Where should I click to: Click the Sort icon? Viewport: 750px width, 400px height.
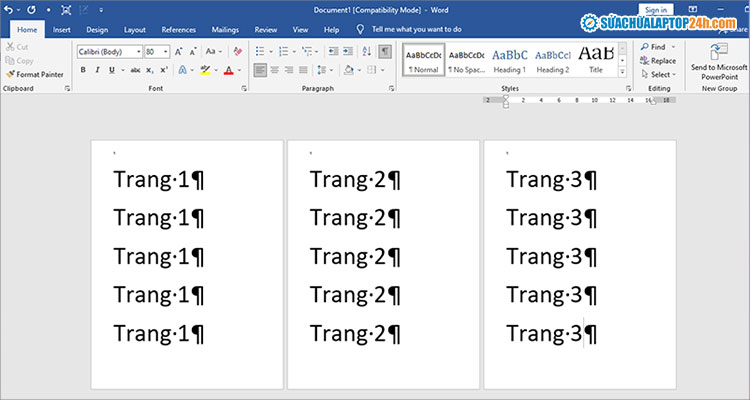coord(366,51)
